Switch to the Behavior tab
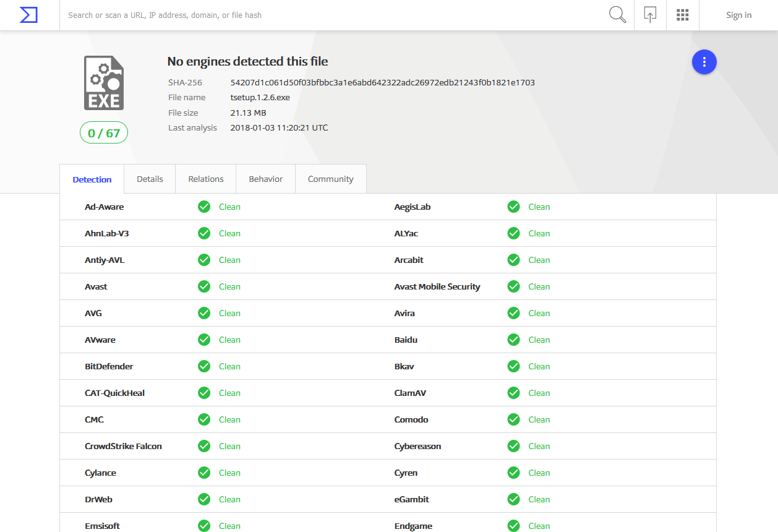Image resolution: width=778 pixels, height=532 pixels. 266,179
